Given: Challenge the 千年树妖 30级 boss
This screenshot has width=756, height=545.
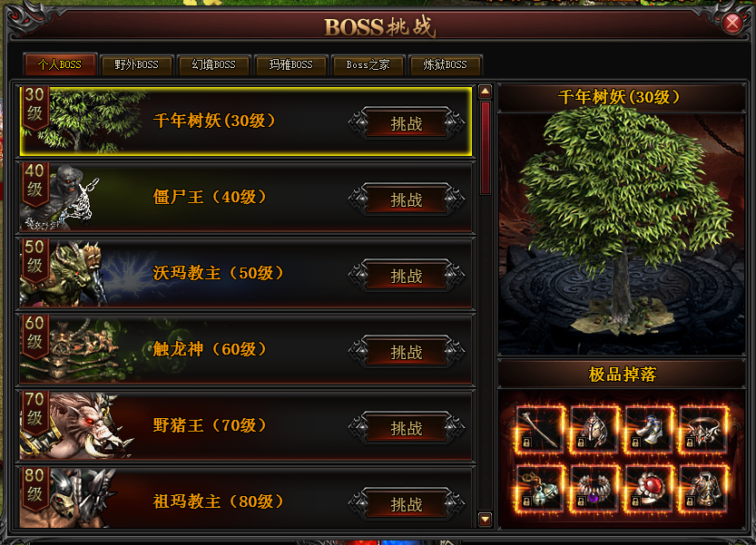Looking at the screenshot, I should (407, 123).
